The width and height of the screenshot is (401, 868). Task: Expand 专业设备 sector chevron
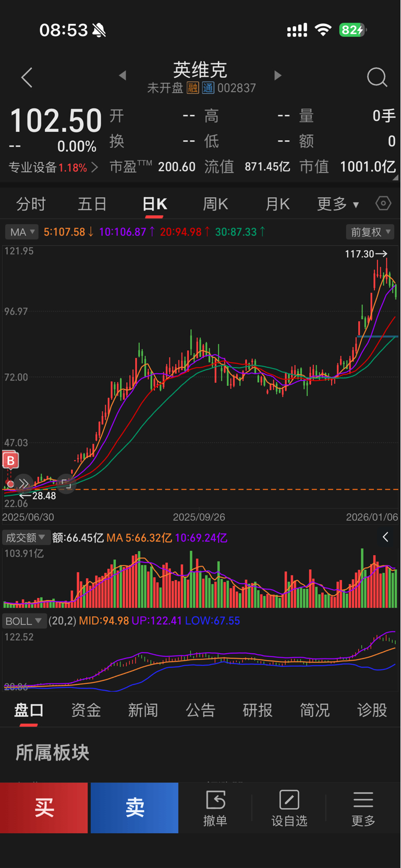[x=94, y=167]
